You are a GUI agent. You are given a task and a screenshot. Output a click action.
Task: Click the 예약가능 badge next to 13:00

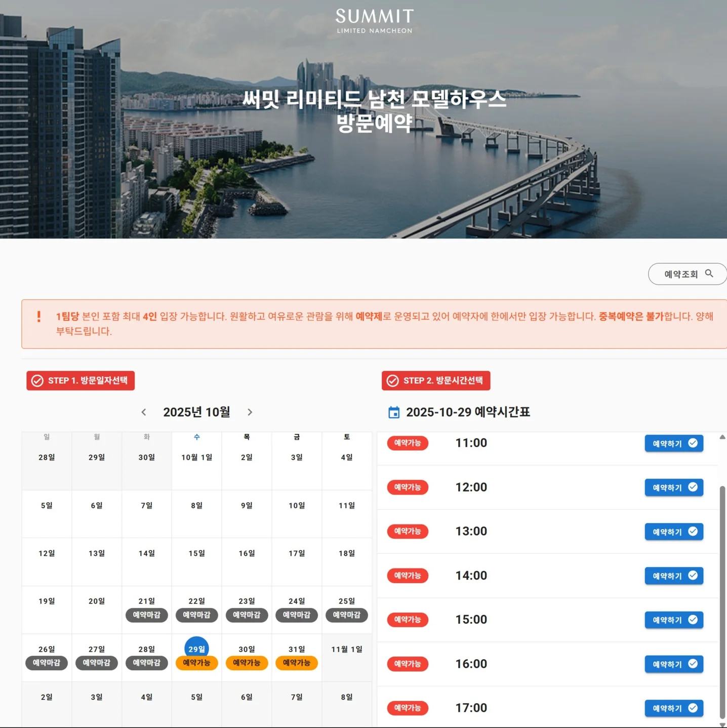coord(408,531)
